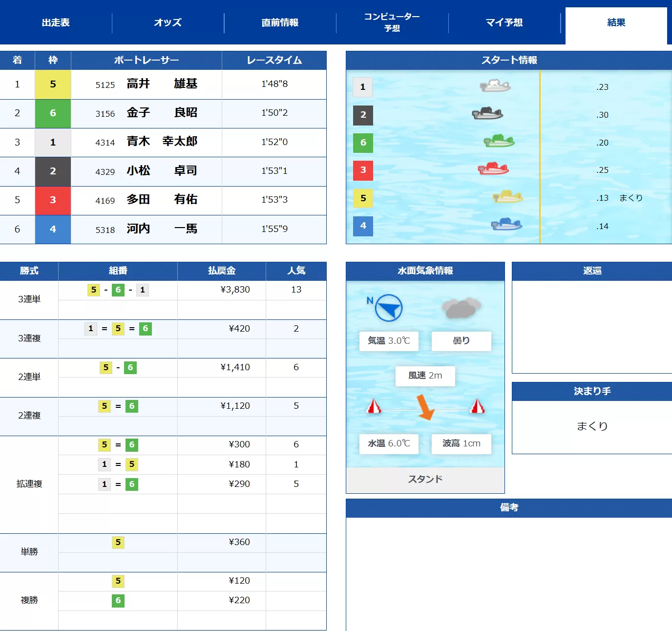Select the white boat icon for racer 1

(495, 85)
